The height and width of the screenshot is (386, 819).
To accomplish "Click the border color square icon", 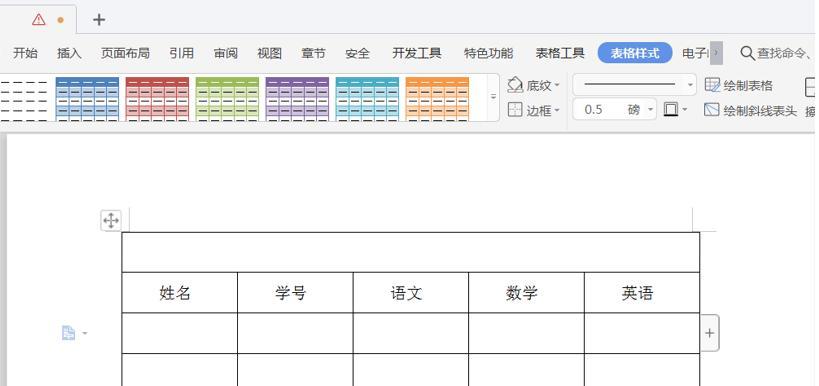I will (671, 109).
